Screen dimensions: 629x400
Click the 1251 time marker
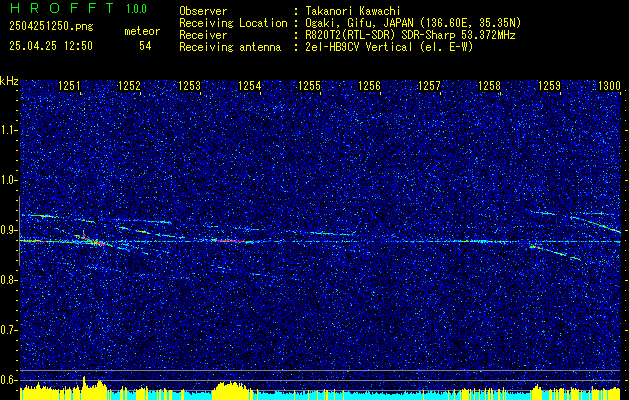click(x=69, y=86)
